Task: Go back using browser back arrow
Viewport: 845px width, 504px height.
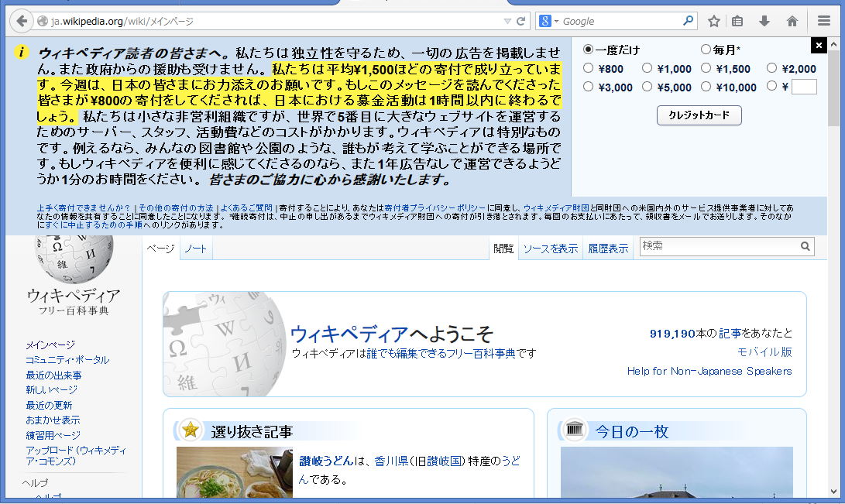Action: (x=21, y=21)
